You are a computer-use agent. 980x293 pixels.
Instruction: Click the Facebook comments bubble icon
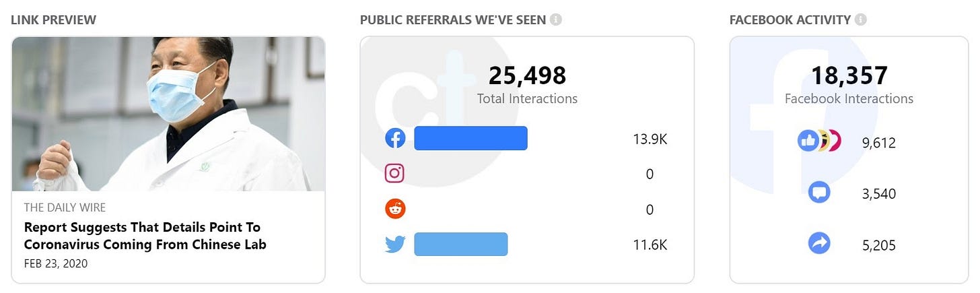click(819, 193)
